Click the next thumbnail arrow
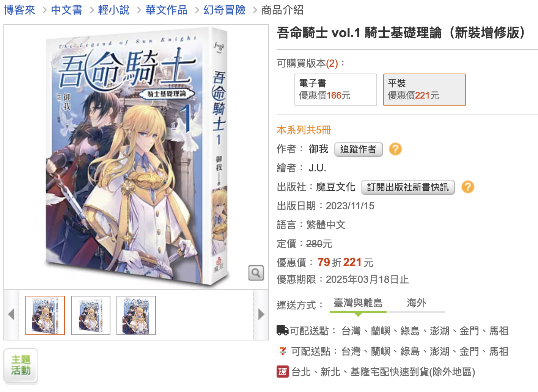This screenshot has height=392, width=538. 261,314
